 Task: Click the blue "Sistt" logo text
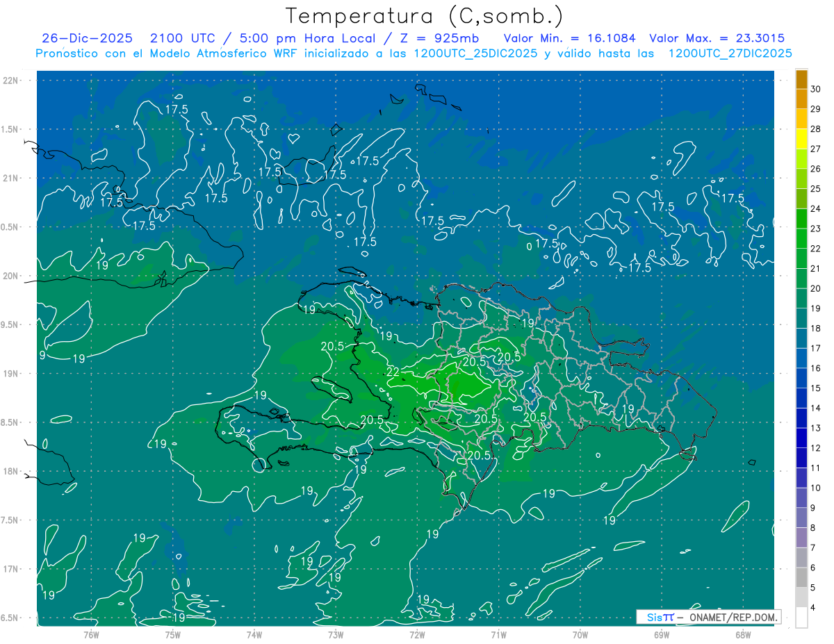pyautogui.click(x=660, y=617)
